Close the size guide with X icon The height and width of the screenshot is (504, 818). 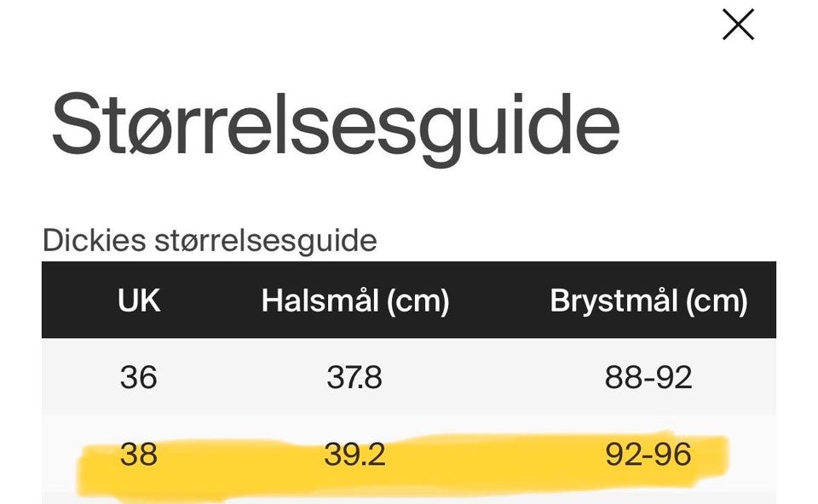[738, 25]
